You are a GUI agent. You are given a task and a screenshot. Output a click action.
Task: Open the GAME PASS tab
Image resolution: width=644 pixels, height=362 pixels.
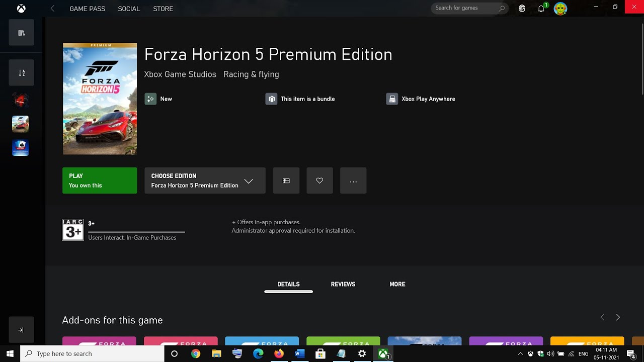[x=87, y=9]
